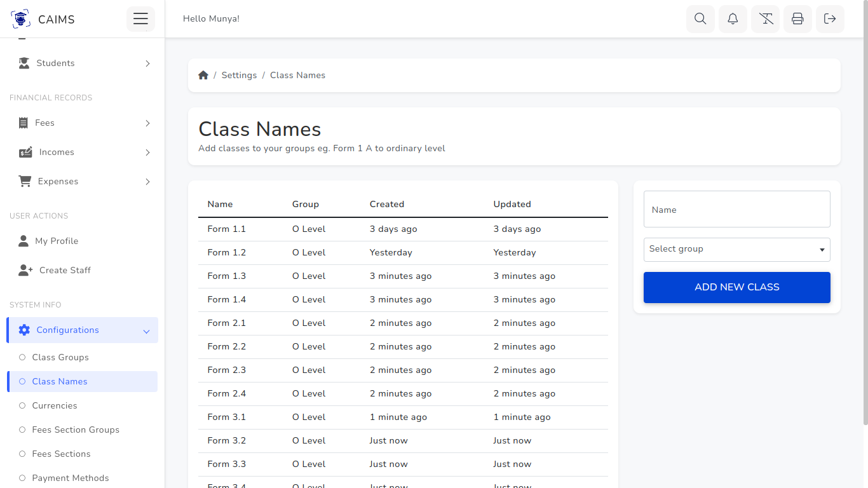The image size is (868, 488).
Task: Click the Group column header
Action: pyautogui.click(x=306, y=204)
